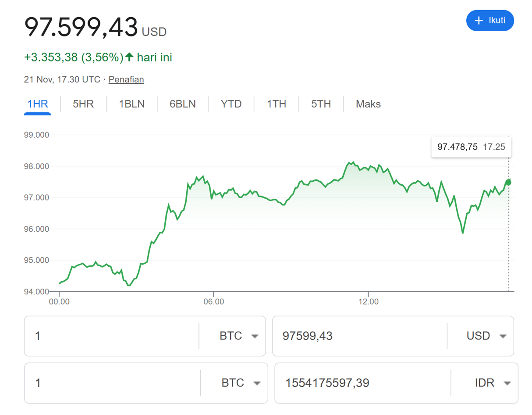532x415 pixels.
Task: Click the green marker dot on chart
Action: (x=508, y=182)
